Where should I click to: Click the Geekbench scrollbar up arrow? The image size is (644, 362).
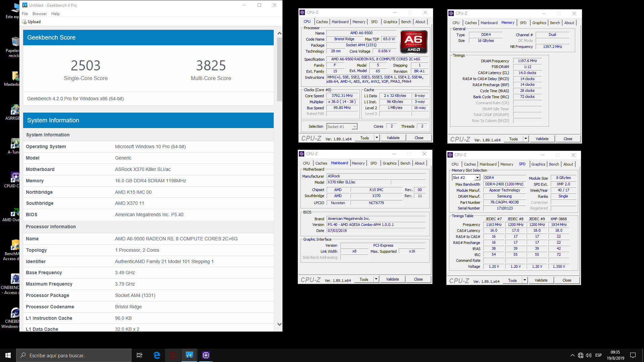279,34
